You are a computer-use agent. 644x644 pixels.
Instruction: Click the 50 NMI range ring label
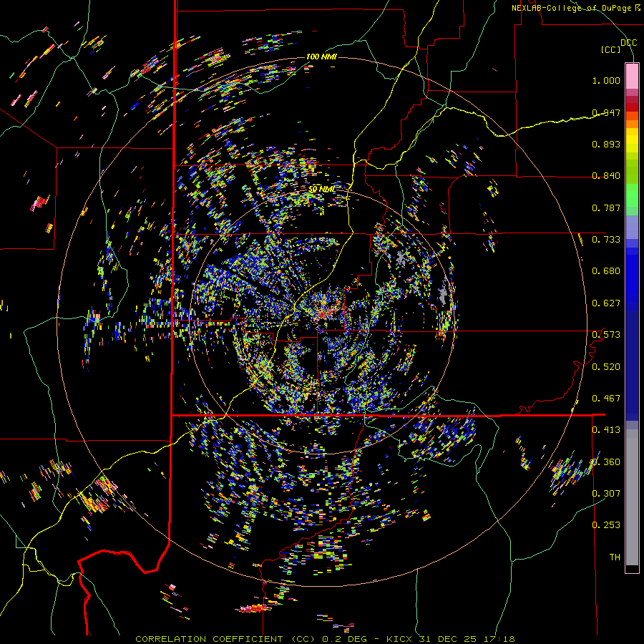[x=321, y=190]
